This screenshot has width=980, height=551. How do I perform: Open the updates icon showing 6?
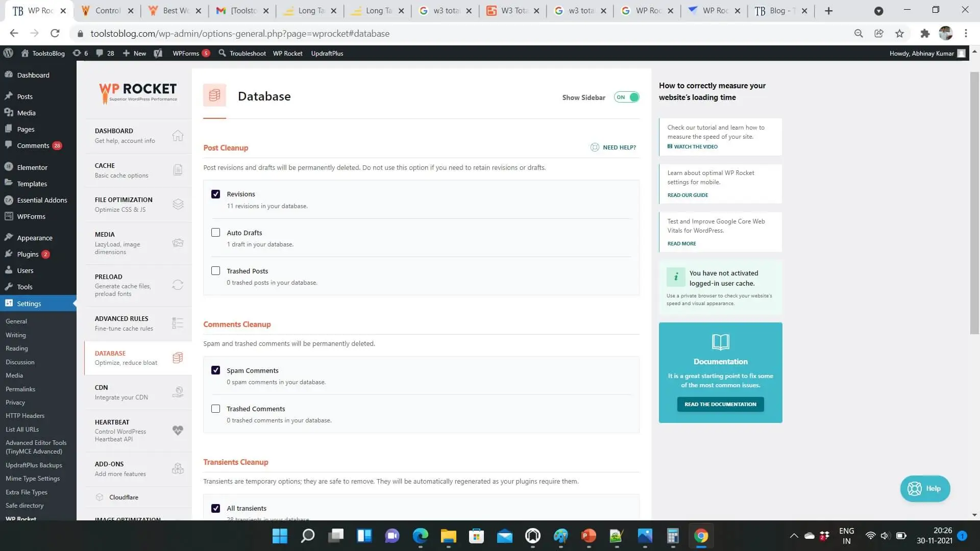click(80, 53)
